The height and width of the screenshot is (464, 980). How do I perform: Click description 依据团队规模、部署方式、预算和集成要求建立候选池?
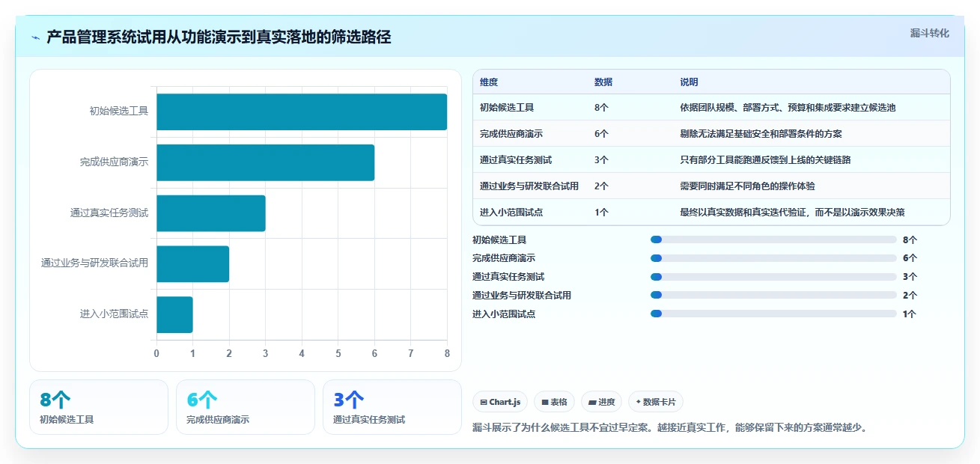tap(788, 108)
